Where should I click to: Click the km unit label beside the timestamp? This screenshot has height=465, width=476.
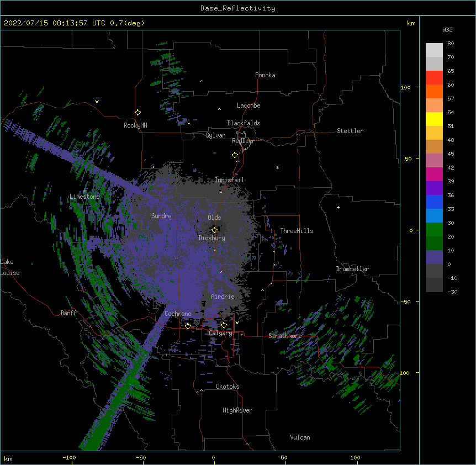click(x=411, y=23)
